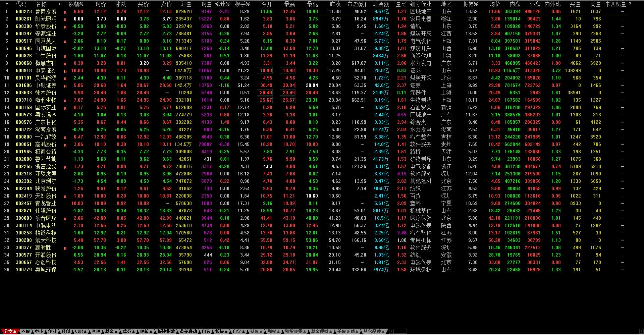Sort by the 总金额 column header
This screenshot has height=335, width=644.
(x=381, y=4)
